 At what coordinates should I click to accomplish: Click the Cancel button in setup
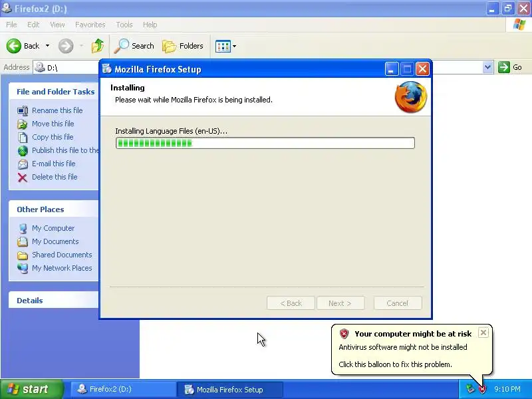coord(398,303)
